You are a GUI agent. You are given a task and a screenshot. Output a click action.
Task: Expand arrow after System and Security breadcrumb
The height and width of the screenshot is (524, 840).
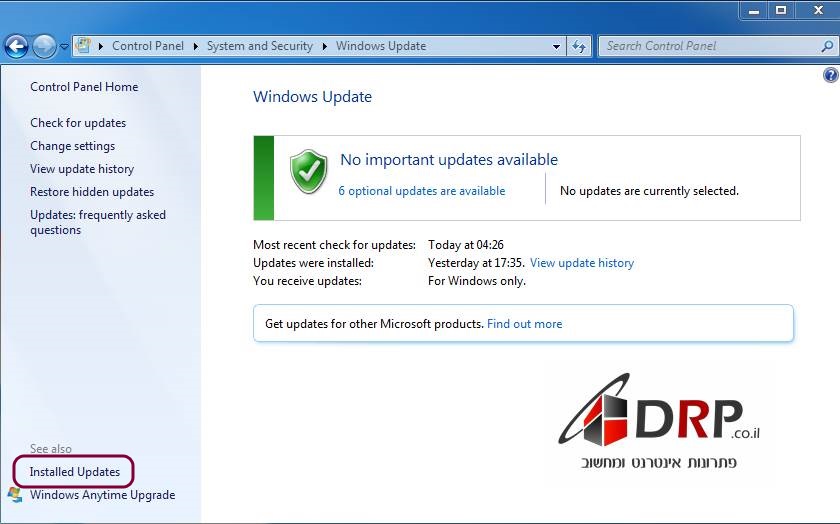[x=325, y=46]
